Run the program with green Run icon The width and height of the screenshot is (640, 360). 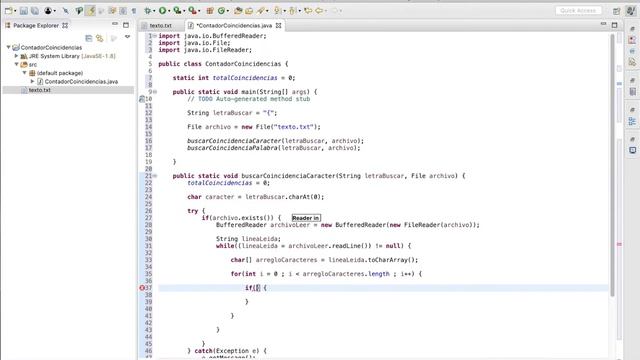click(x=162, y=11)
